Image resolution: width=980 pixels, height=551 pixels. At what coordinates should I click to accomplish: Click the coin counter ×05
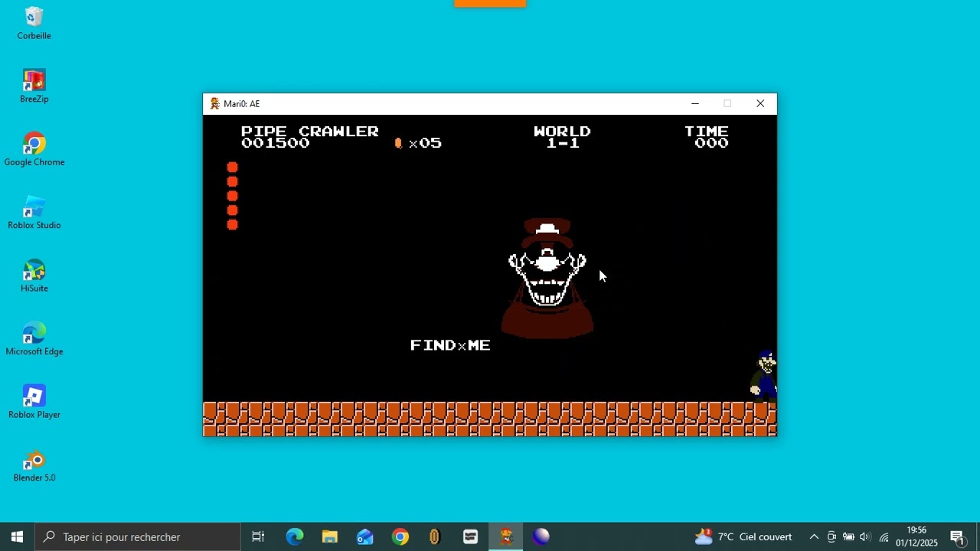[418, 143]
